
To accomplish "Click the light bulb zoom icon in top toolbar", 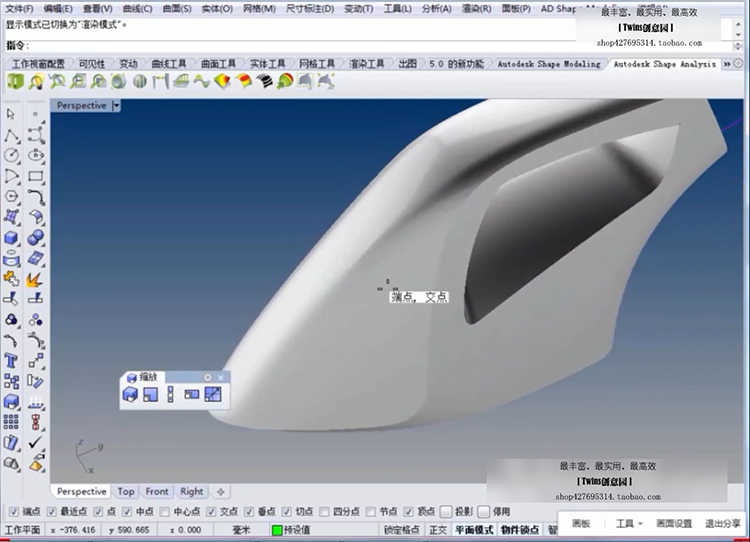I will tap(36, 82).
